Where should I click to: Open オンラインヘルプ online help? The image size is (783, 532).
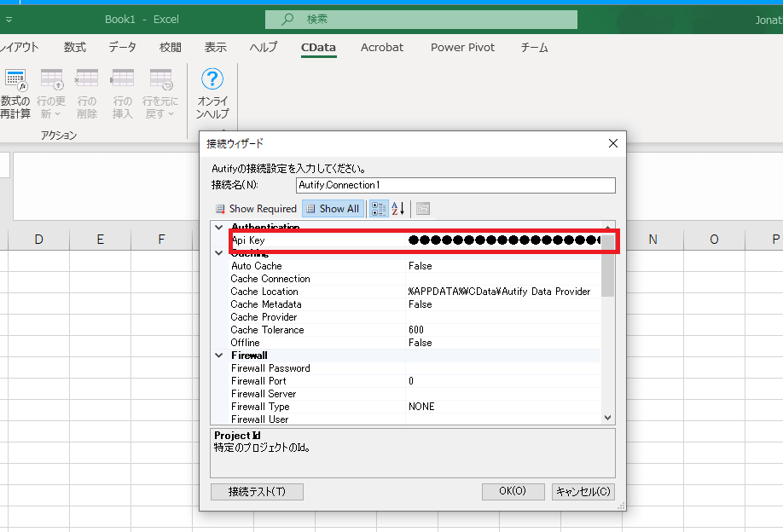pos(212,81)
